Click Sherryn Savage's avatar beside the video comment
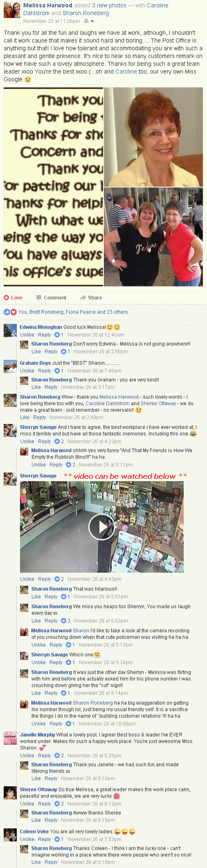Image resolution: width=207 pixels, height=868 pixels. (10, 479)
